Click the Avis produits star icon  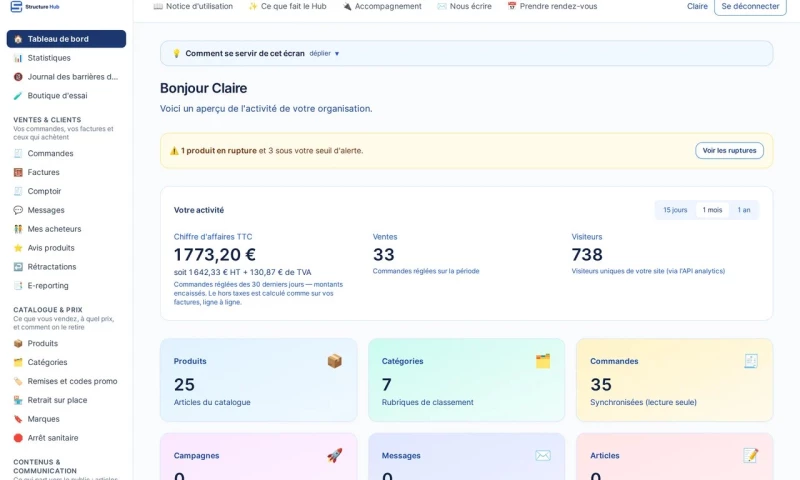point(18,247)
